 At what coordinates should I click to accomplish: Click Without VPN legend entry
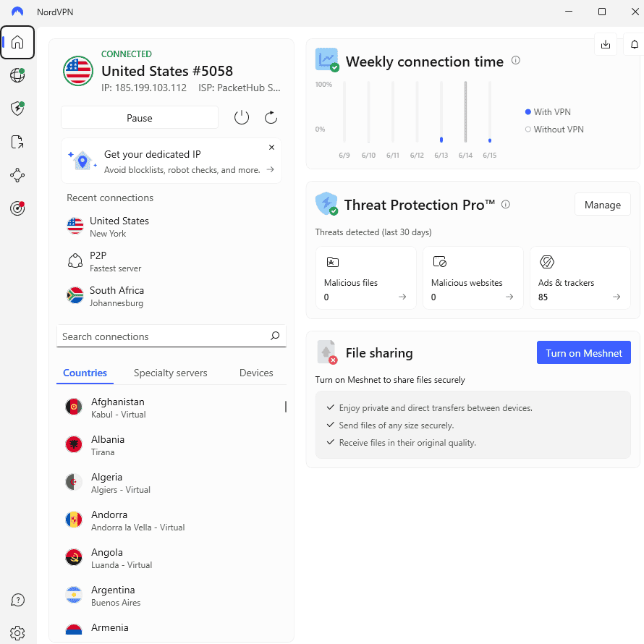pos(554,129)
